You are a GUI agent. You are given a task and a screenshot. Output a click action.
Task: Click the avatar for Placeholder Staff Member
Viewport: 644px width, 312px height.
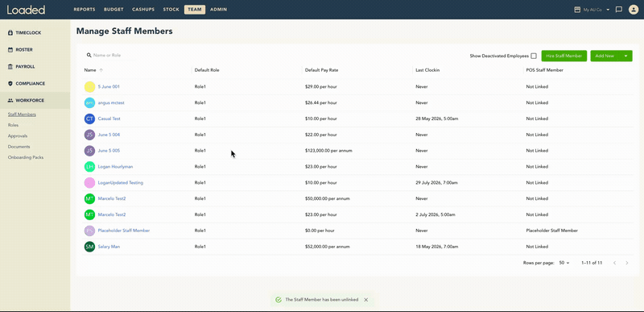click(x=89, y=231)
